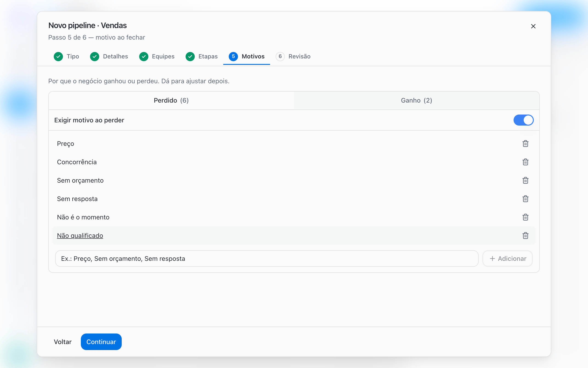
Task: Select the Preço reason row
Action: click(x=294, y=144)
